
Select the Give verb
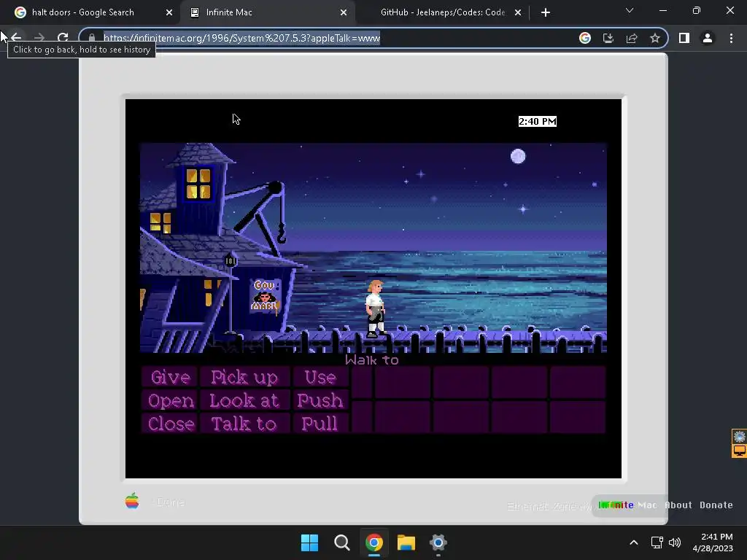click(170, 377)
